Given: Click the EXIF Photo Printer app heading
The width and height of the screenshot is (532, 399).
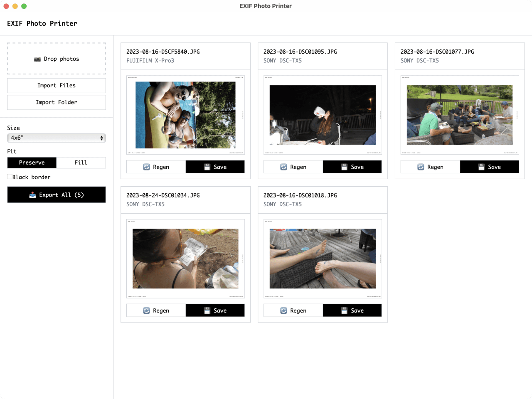Looking at the screenshot, I should [x=42, y=23].
